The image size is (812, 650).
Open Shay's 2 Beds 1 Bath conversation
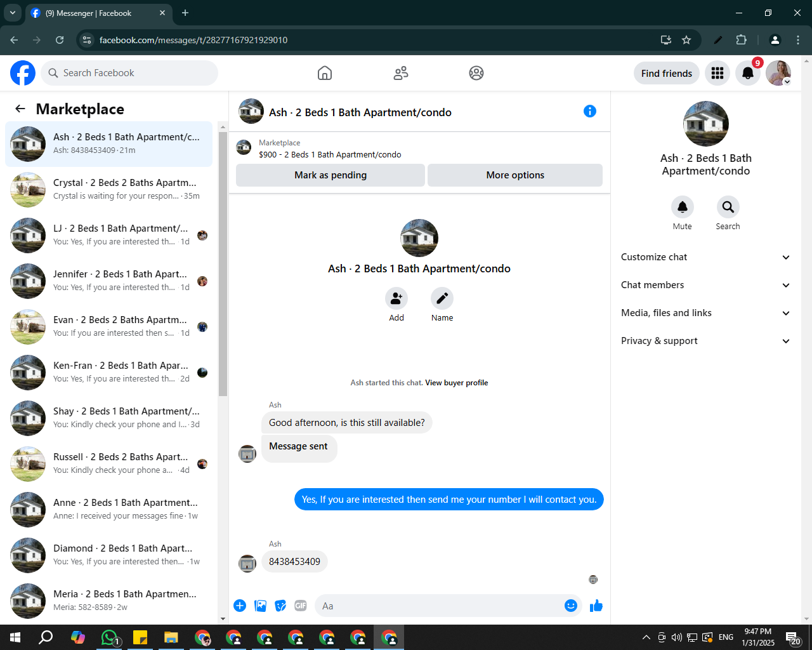[108, 418]
